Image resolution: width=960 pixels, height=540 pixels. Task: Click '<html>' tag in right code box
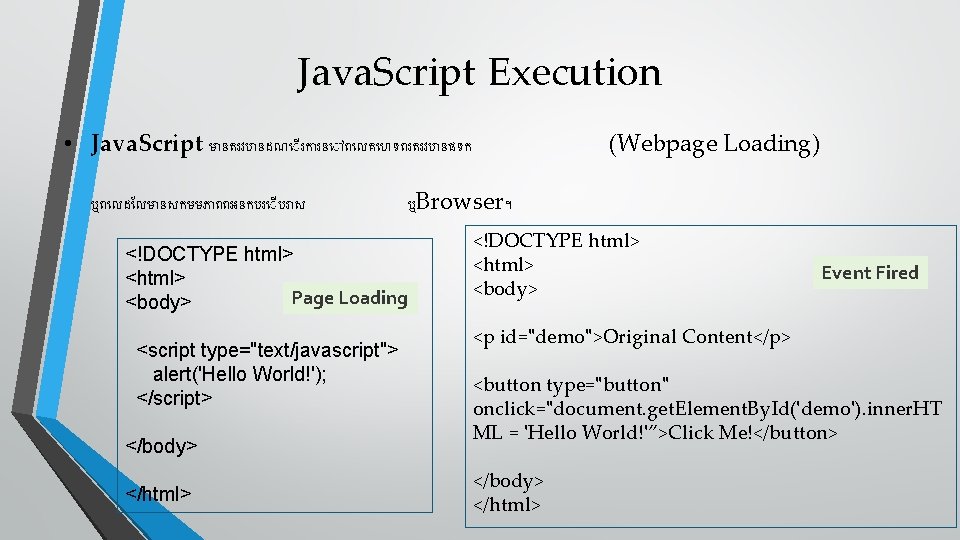pyautogui.click(x=503, y=265)
